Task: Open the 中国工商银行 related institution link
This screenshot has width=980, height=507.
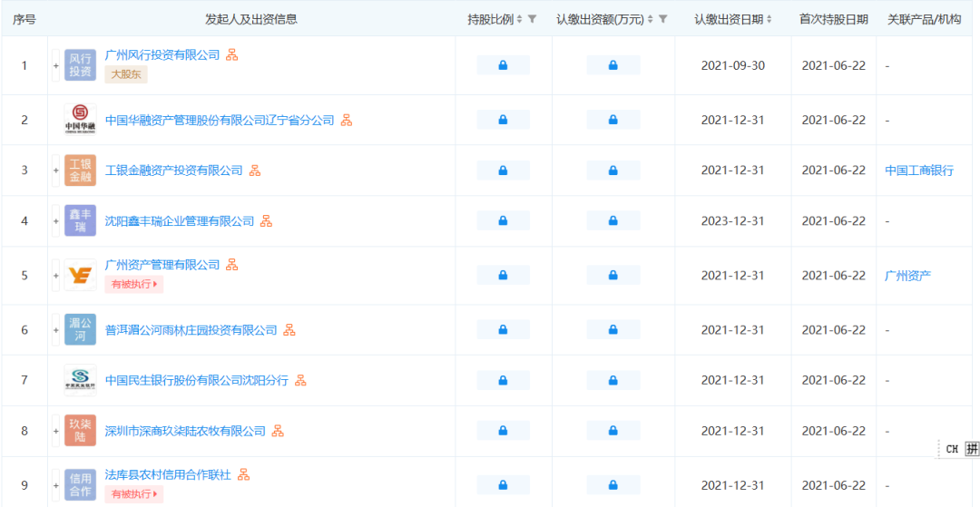Action: coord(919,171)
